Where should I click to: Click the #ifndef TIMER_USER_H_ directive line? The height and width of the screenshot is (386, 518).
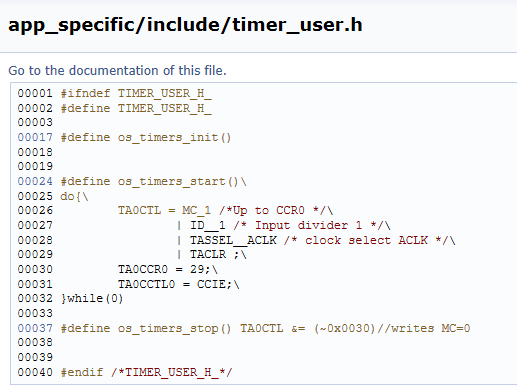(136, 93)
